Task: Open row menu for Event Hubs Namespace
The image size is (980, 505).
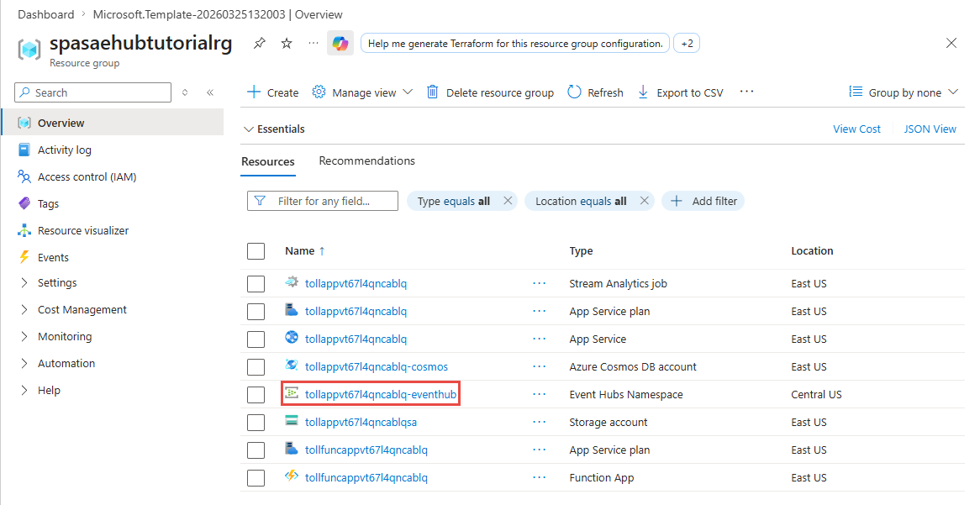Action: 540,394
